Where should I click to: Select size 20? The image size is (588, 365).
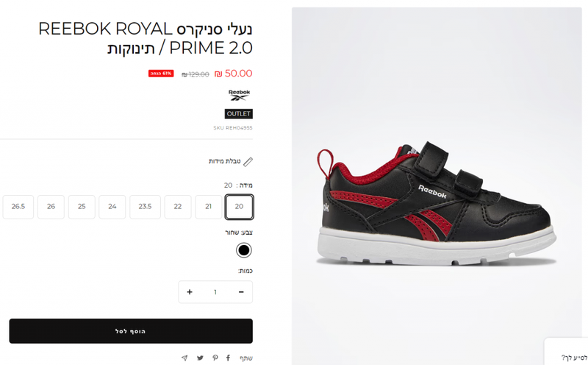pyautogui.click(x=240, y=207)
